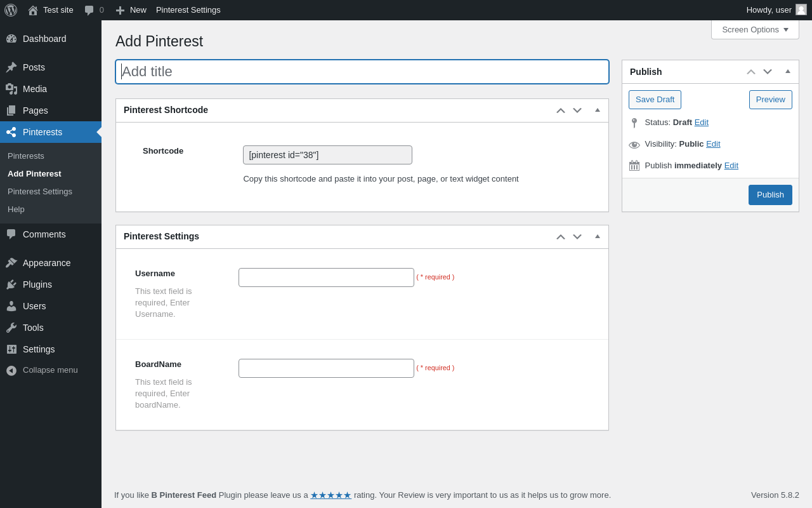This screenshot has height=508, width=812.
Task: Move Publish box down
Action: pyautogui.click(x=768, y=72)
